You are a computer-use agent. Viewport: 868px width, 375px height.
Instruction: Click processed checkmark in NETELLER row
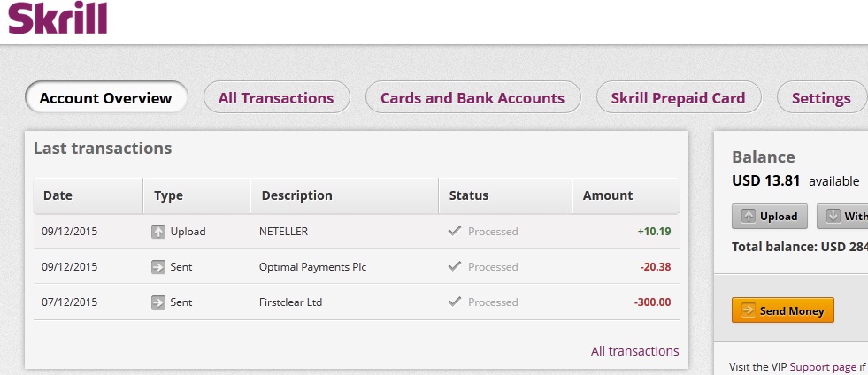455,231
